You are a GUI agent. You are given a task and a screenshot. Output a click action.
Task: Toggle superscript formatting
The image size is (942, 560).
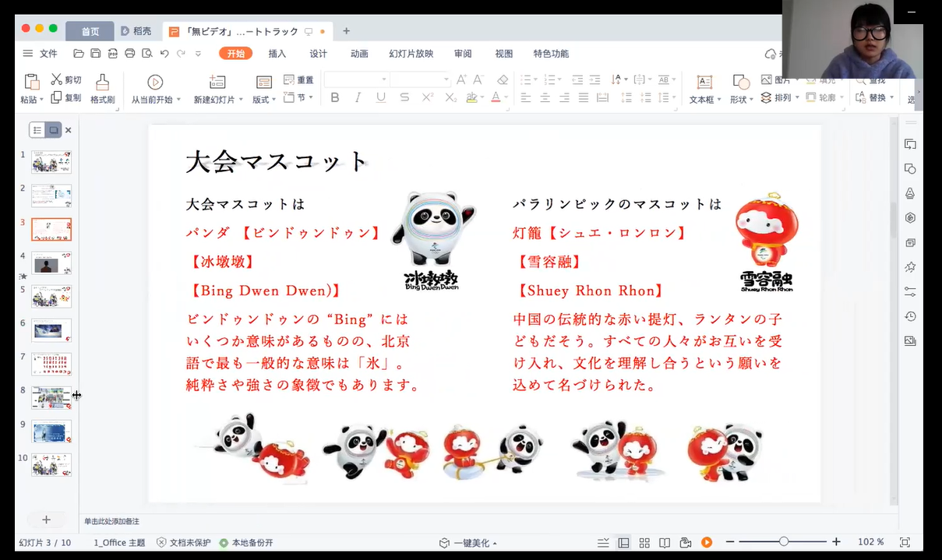pos(428,98)
